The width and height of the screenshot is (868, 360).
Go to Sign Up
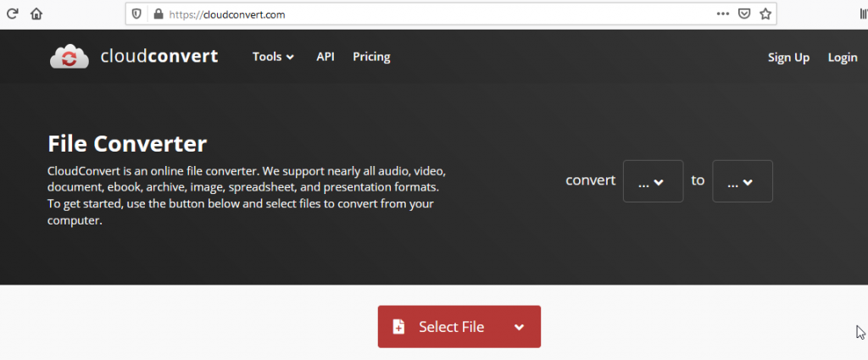788,58
